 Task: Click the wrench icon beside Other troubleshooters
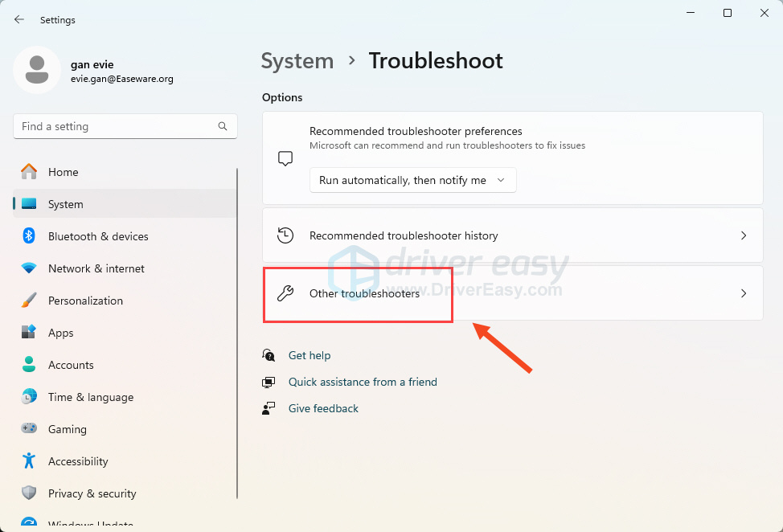[x=285, y=293]
